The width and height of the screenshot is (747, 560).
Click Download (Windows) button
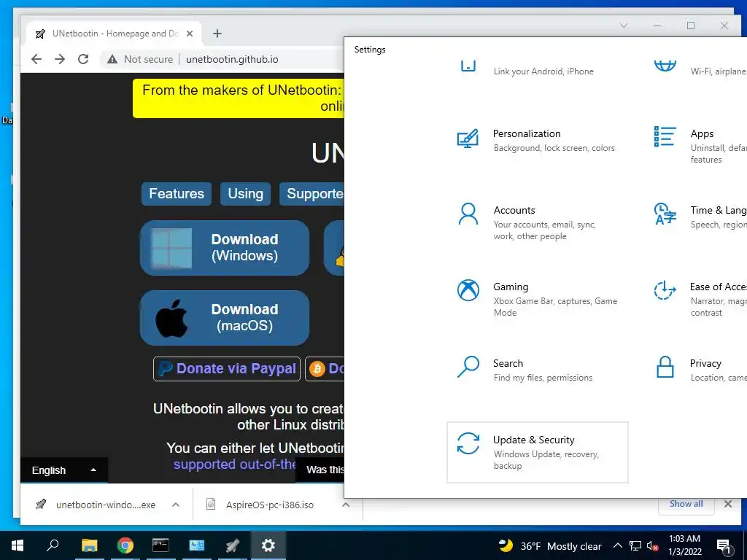tap(225, 248)
